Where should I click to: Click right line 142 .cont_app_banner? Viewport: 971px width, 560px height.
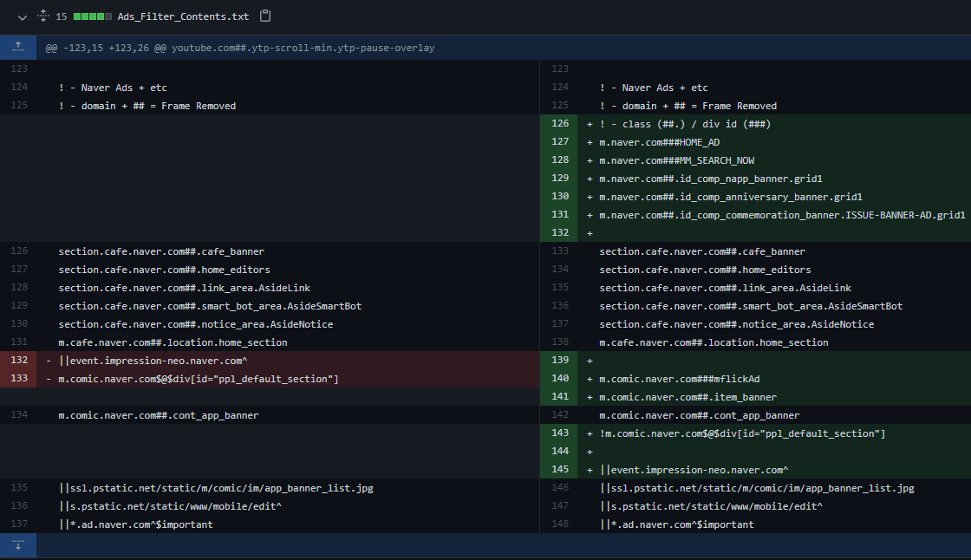tap(699, 415)
